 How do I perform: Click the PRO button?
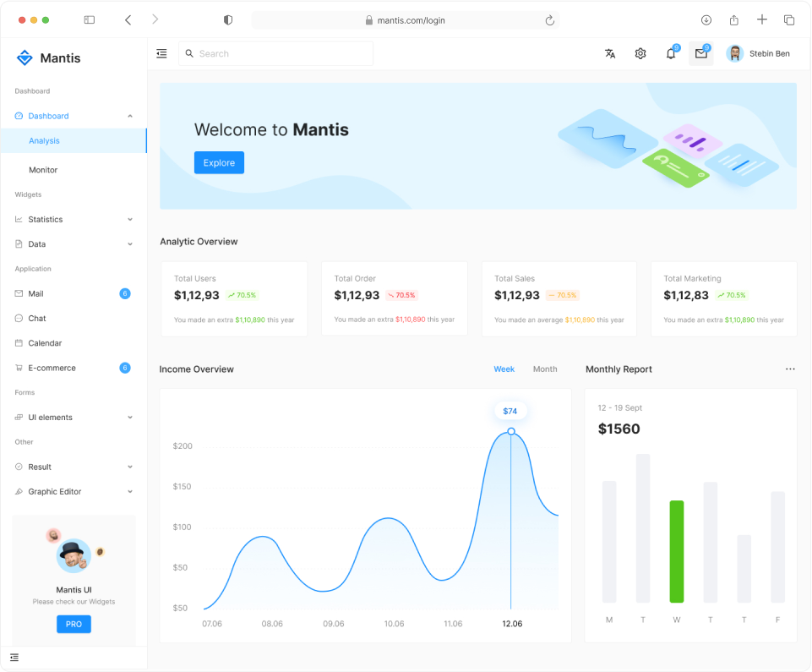pos(74,625)
